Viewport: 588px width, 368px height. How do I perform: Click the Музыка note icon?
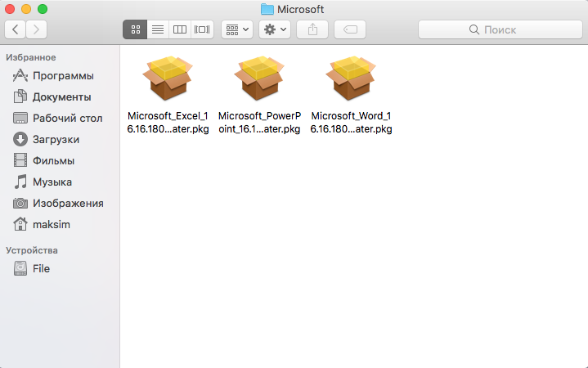[x=20, y=182]
